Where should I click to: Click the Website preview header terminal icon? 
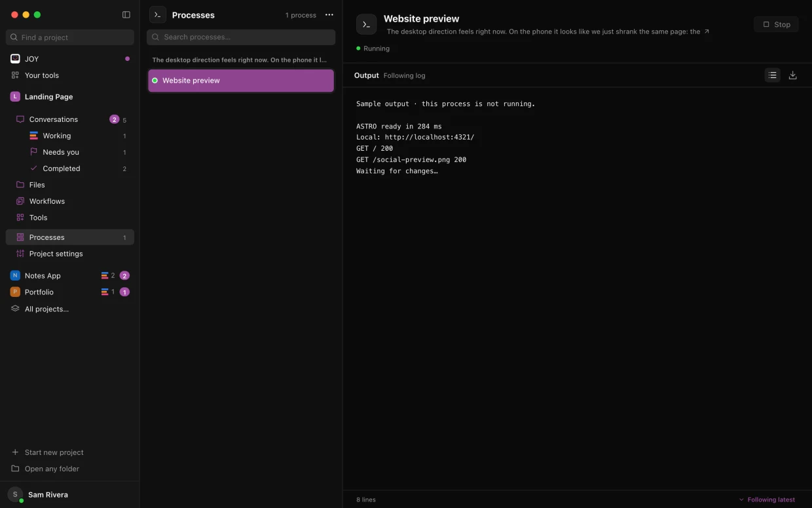[x=366, y=24]
